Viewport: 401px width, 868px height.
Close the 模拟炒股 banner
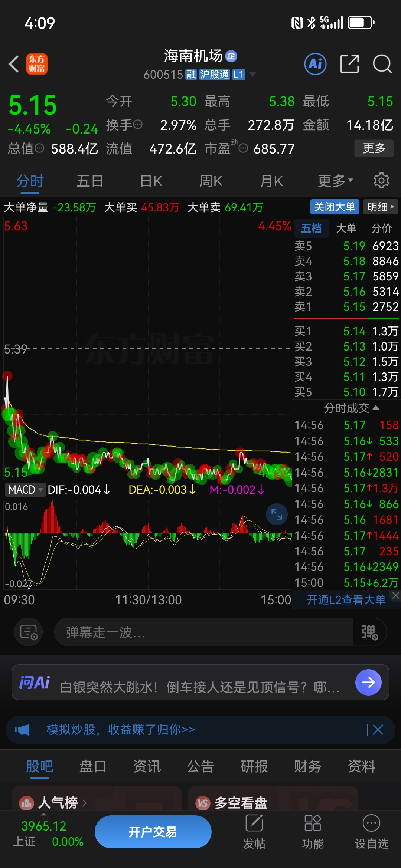[378, 730]
